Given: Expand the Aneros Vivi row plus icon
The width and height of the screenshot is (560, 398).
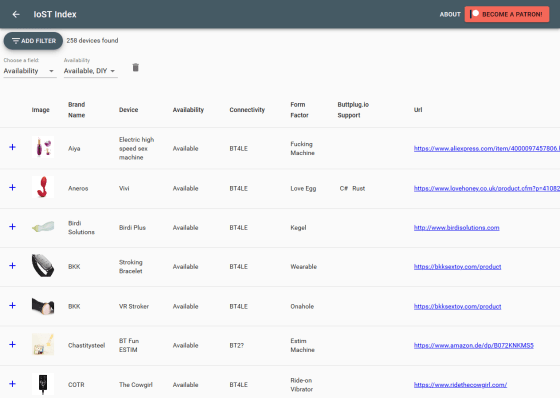Looking at the screenshot, I should coord(12,188).
